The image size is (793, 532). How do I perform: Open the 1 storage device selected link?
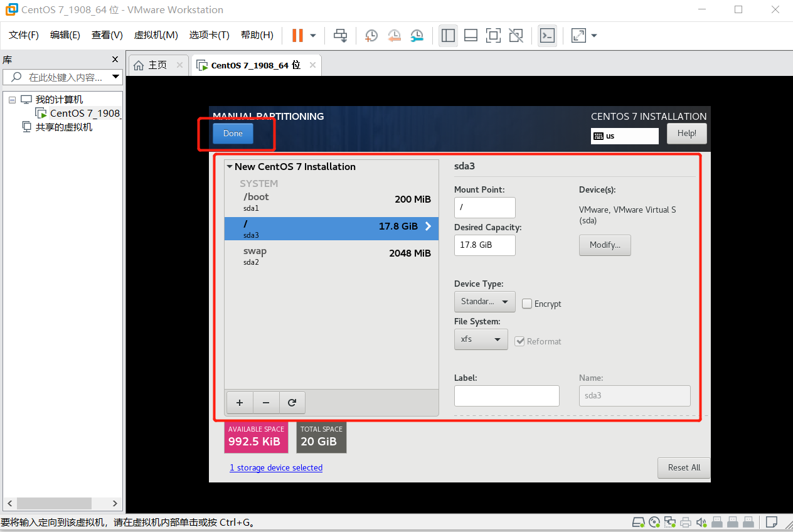pyautogui.click(x=276, y=468)
